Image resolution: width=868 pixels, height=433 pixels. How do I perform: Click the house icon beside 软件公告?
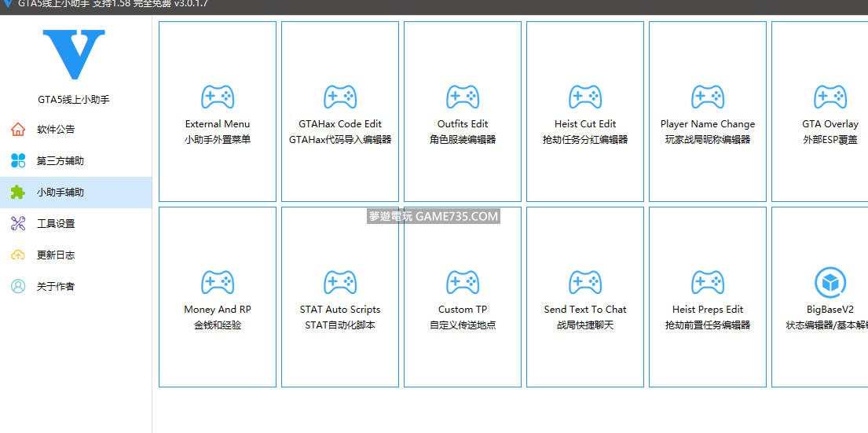(x=18, y=130)
